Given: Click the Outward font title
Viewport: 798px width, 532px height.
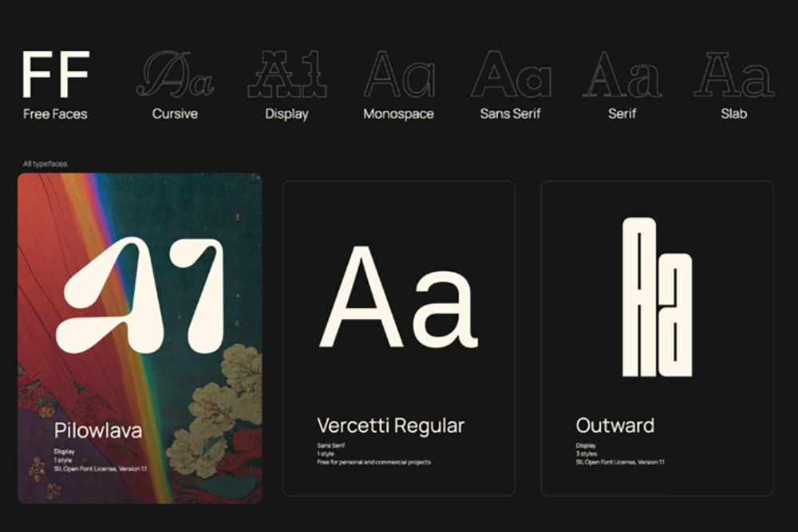Looking at the screenshot, I should click(x=614, y=426).
